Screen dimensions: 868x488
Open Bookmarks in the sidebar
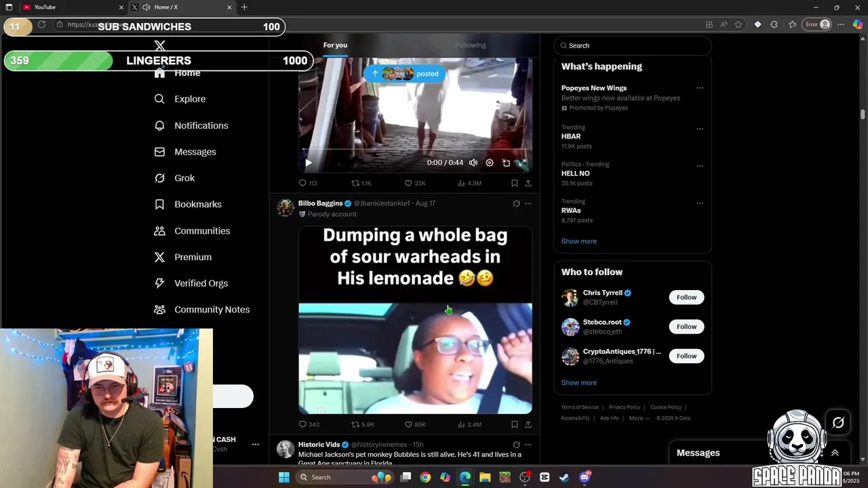point(188,204)
